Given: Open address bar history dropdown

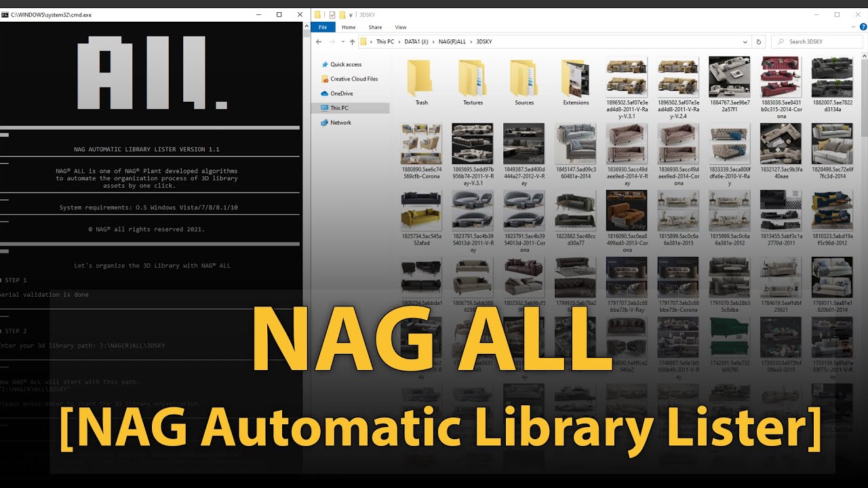Looking at the screenshot, I should coord(745,41).
